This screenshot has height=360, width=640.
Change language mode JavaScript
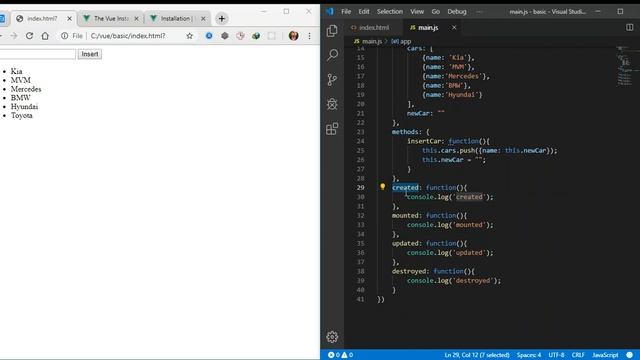click(x=605, y=355)
